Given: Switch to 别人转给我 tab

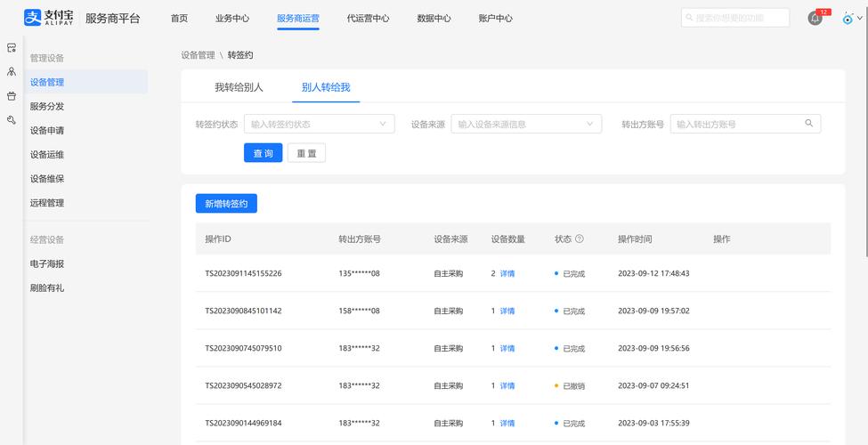Looking at the screenshot, I should [x=326, y=87].
